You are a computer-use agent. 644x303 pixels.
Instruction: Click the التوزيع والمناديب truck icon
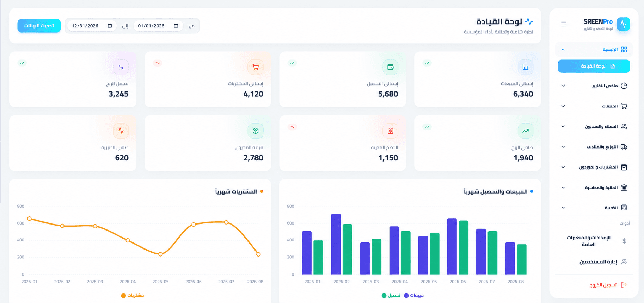[x=624, y=147]
